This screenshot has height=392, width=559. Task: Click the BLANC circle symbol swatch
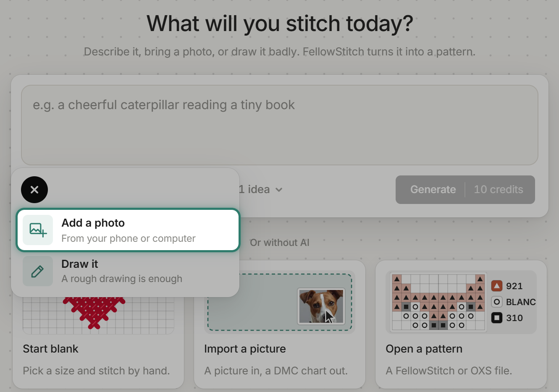click(x=497, y=302)
